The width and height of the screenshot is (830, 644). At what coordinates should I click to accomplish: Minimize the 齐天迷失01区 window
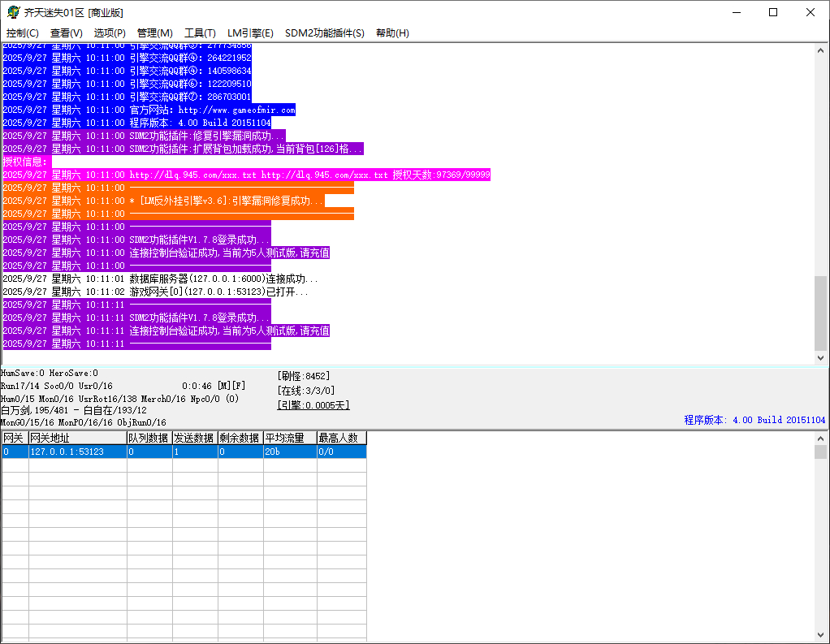737,12
